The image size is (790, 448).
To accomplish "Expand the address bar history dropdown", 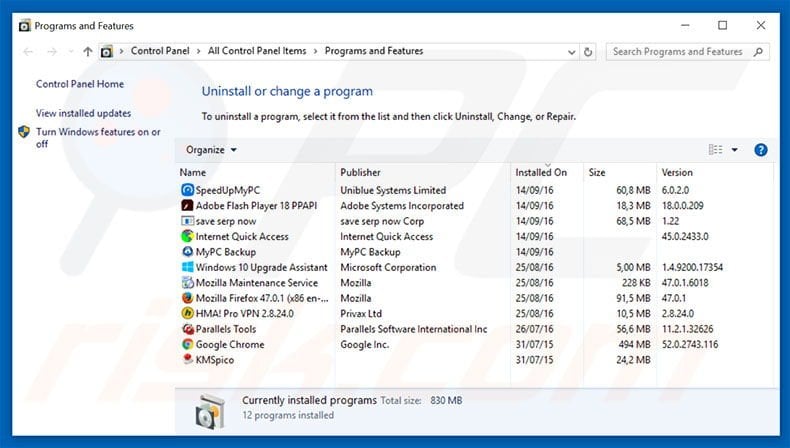I will point(571,52).
